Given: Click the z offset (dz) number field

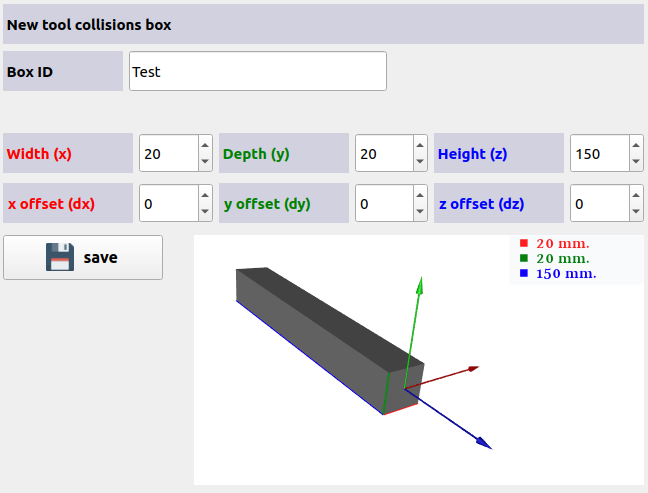Looking at the screenshot, I should coord(600,203).
